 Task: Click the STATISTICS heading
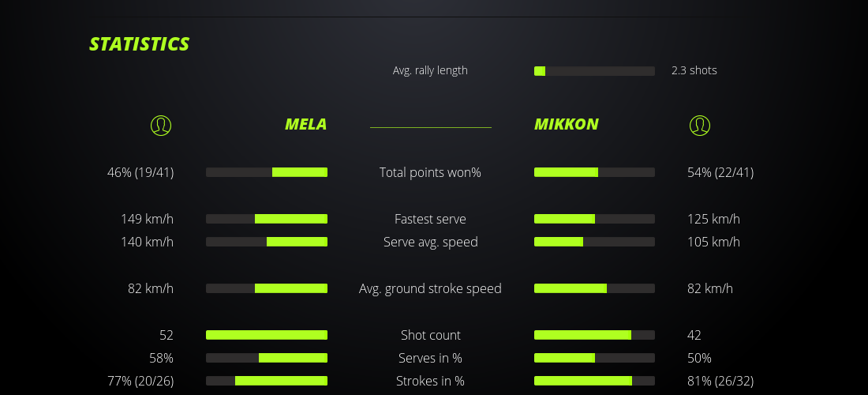tap(140, 44)
